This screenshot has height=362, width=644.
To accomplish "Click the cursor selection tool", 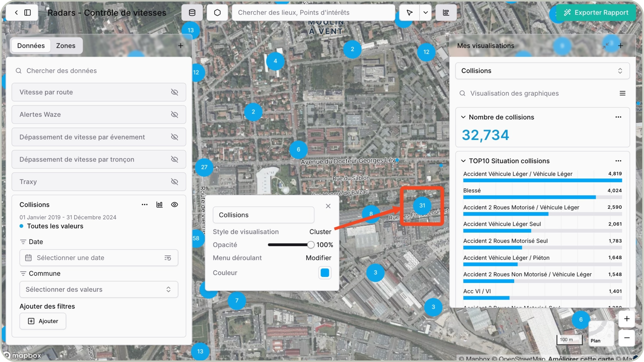I will [409, 13].
